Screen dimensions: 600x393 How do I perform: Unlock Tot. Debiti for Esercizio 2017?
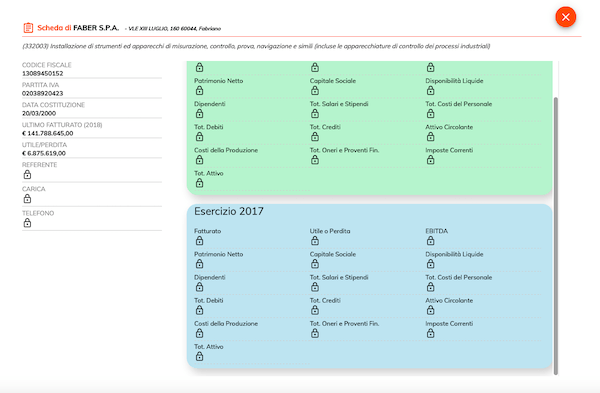pyautogui.click(x=199, y=310)
